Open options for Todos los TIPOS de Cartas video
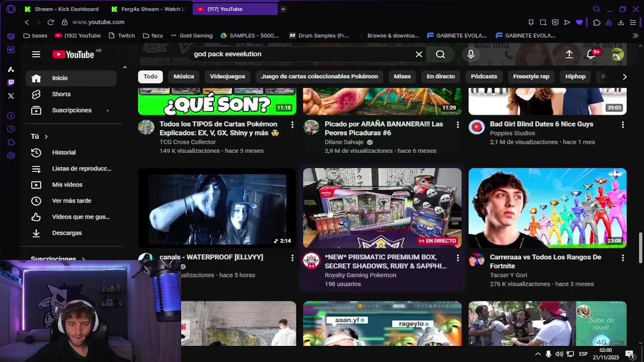The width and height of the screenshot is (644, 362). coord(292,124)
